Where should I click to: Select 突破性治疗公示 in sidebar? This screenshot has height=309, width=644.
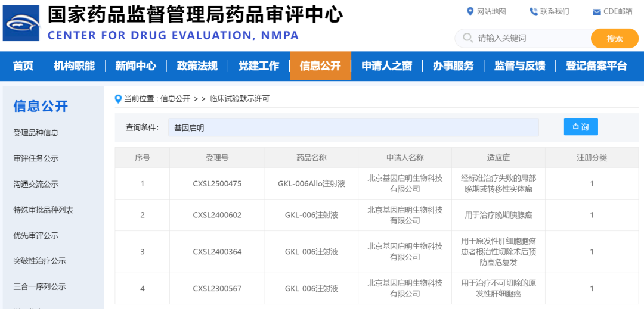(40, 261)
